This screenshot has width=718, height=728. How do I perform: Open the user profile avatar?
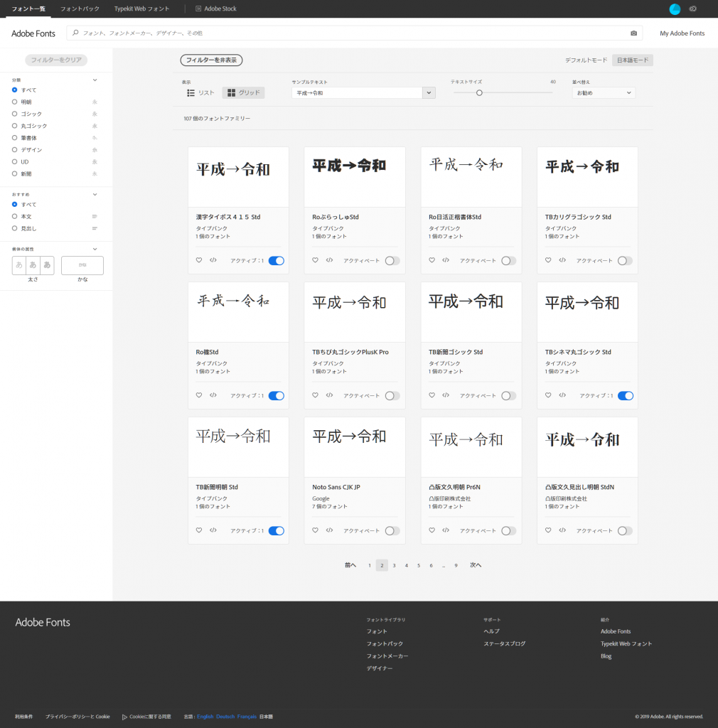coord(675,9)
